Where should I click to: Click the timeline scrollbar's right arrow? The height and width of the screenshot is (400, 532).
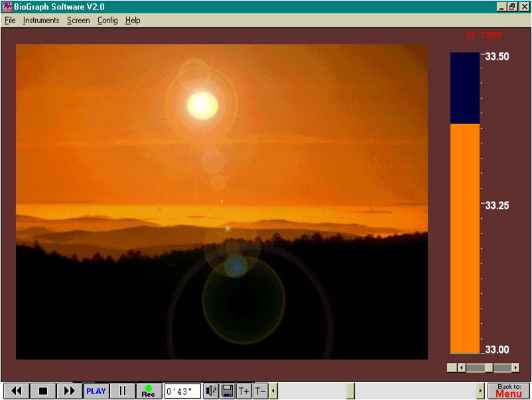(x=480, y=391)
